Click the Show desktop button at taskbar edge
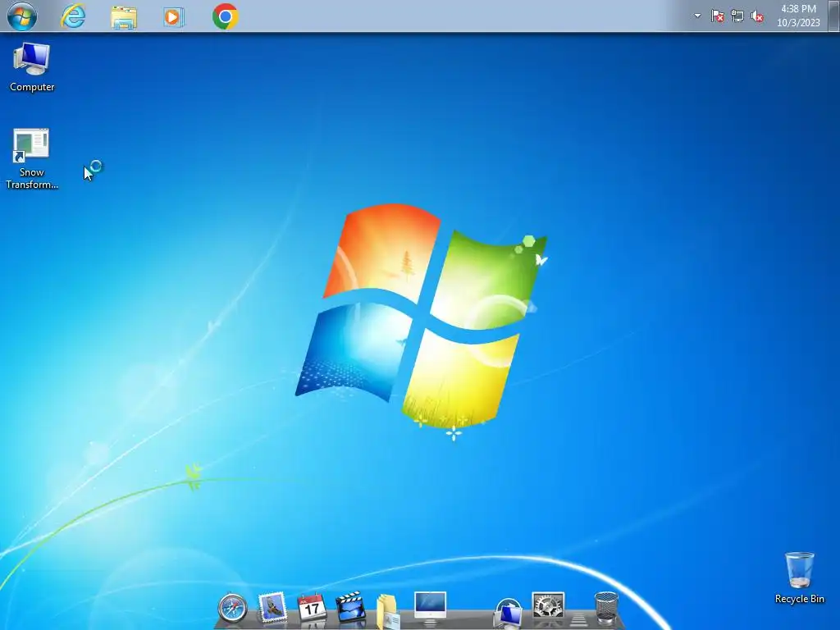This screenshot has height=630, width=840. [834, 16]
